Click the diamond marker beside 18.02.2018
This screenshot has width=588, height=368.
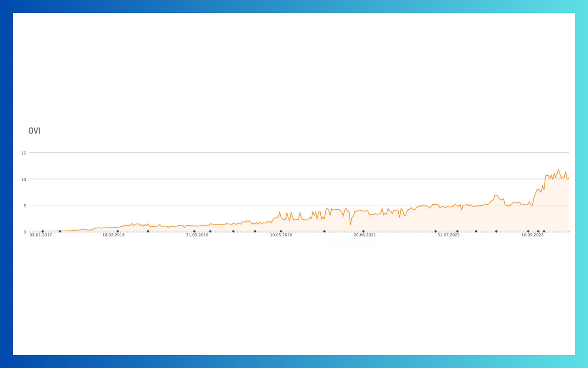pyautogui.click(x=117, y=231)
